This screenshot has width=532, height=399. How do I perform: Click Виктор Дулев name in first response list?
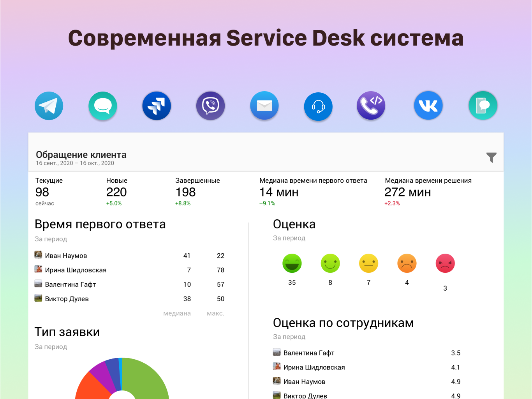tap(67, 299)
